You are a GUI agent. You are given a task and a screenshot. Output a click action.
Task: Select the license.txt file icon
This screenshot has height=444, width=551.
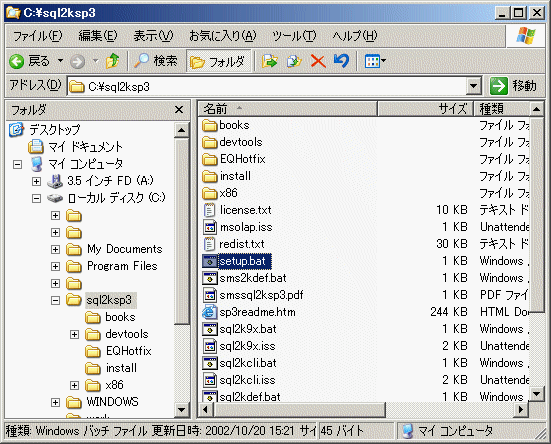pyautogui.click(x=209, y=210)
